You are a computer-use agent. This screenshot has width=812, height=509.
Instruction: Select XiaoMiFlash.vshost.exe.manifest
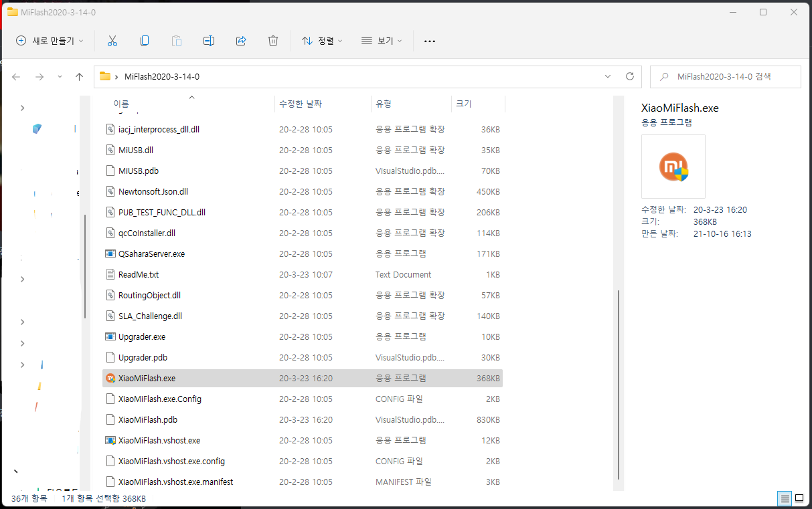pyautogui.click(x=303, y=482)
